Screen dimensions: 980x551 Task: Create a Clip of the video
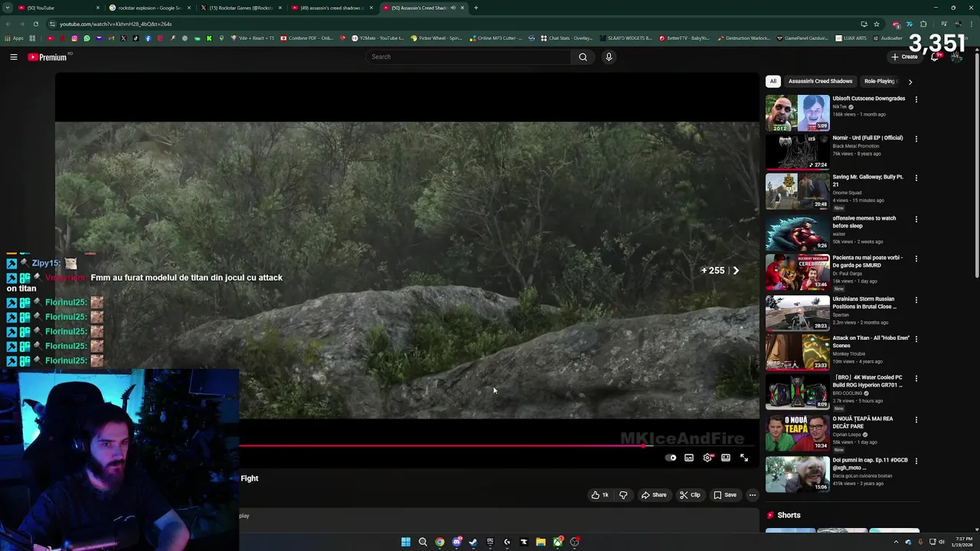pyautogui.click(x=690, y=495)
